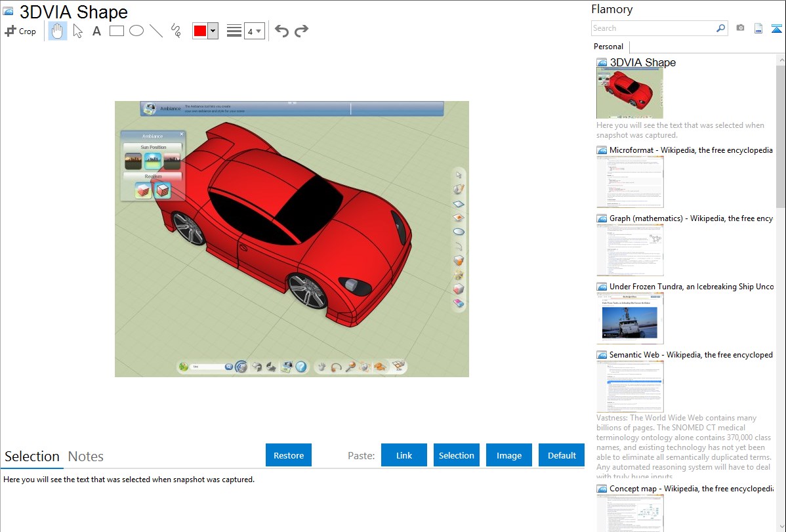Click the Paste Image button

point(508,455)
